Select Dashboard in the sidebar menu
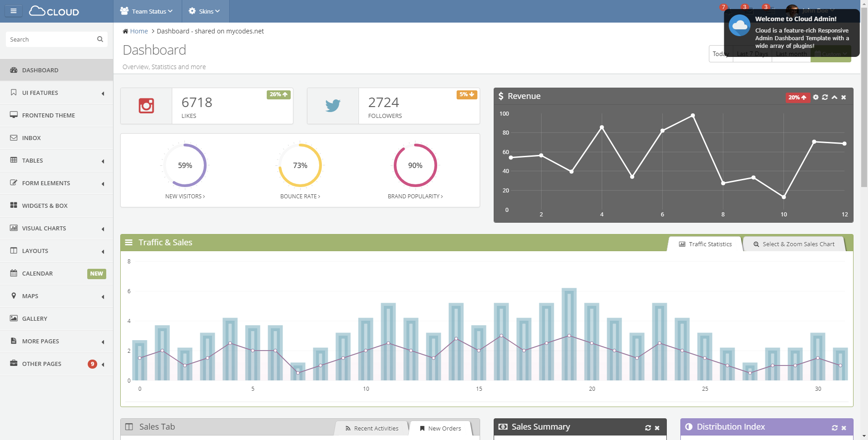868x440 pixels. 57,70
